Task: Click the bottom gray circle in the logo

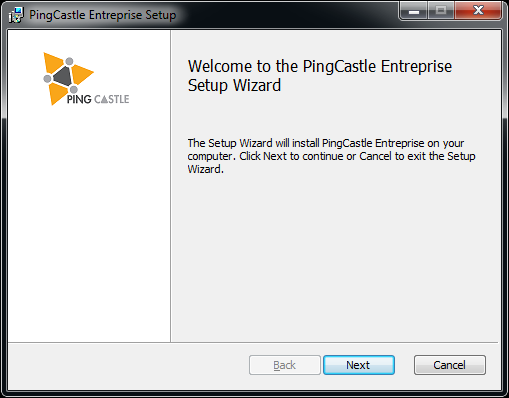Action: 74,89
